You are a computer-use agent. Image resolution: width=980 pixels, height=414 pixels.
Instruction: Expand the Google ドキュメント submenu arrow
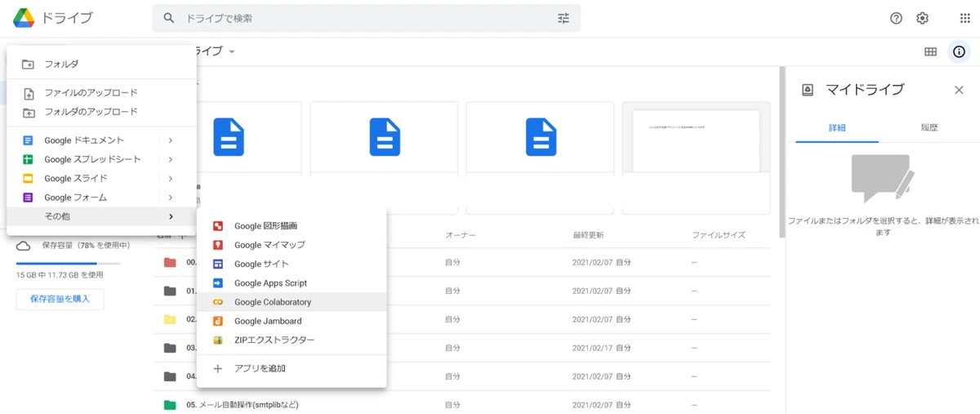point(171,140)
